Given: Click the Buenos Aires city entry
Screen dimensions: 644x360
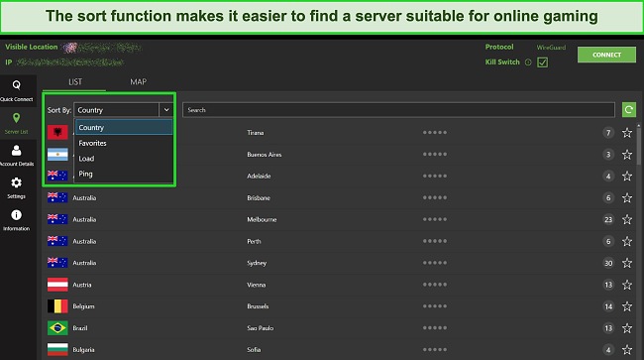Looking at the screenshot, I should pyautogui.click(x=265, y=155).
